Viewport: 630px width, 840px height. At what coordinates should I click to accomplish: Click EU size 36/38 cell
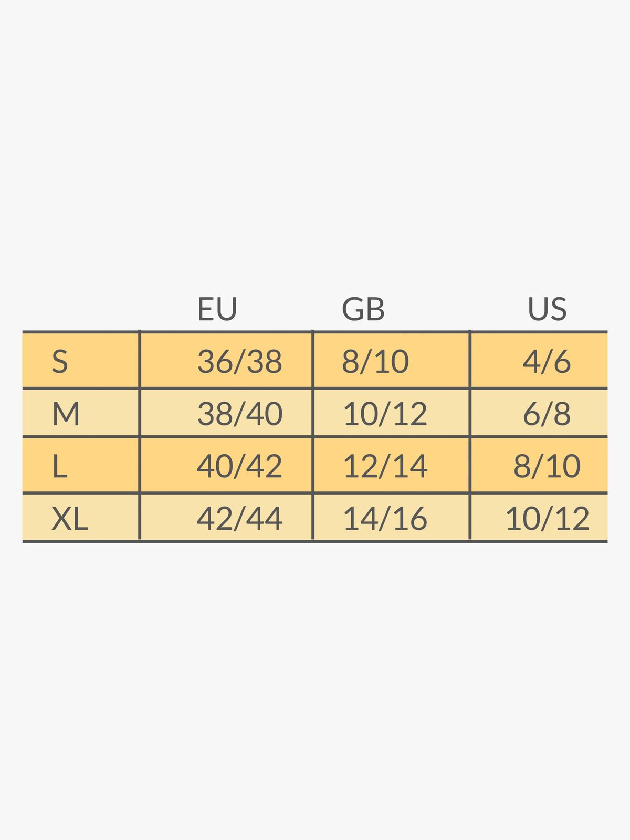[x=239, y=362]
